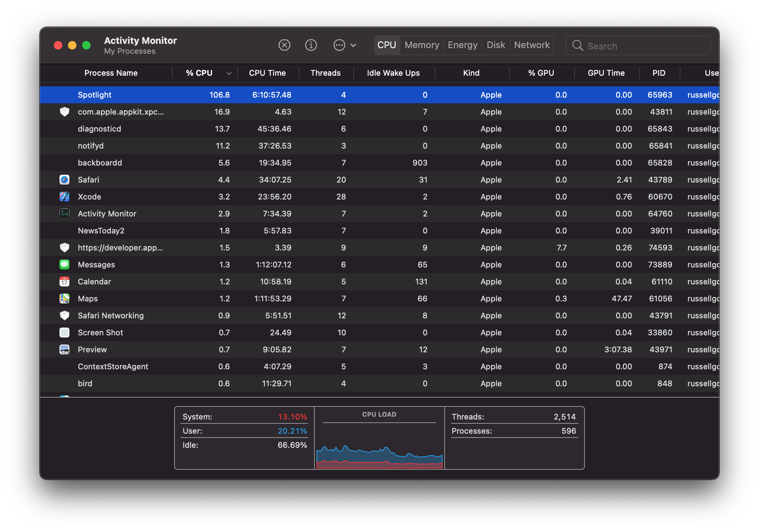Click the Safari compass icon
The width and height of the screenshot is (759, 532).
click(x=64, y=180)
